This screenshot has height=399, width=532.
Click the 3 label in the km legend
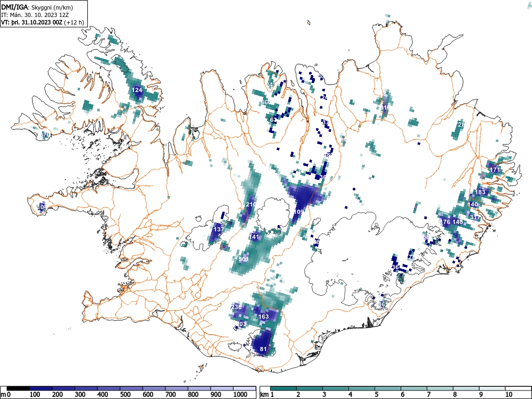tap(324, 394)
